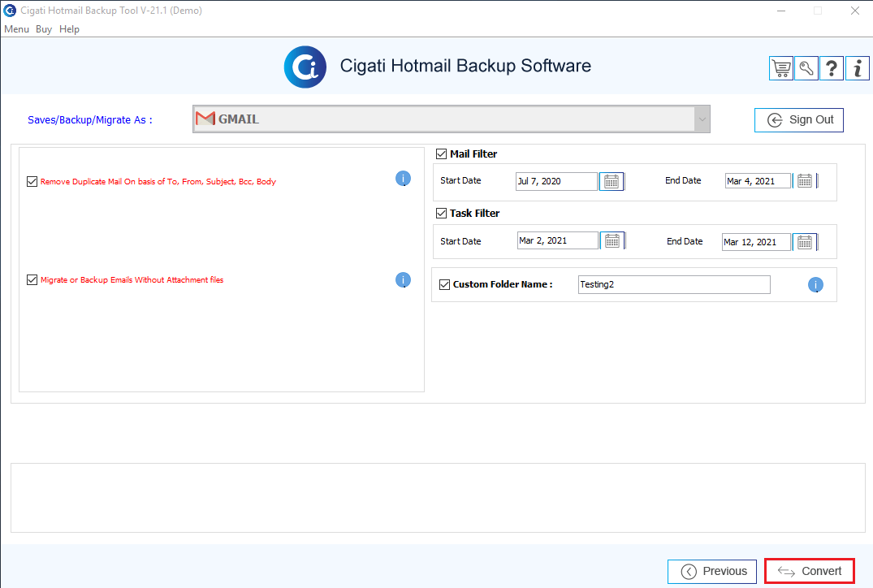Screen dimensions: 873x588
Task: Click the Testing2 folder name field
Action: coord(674,284)
